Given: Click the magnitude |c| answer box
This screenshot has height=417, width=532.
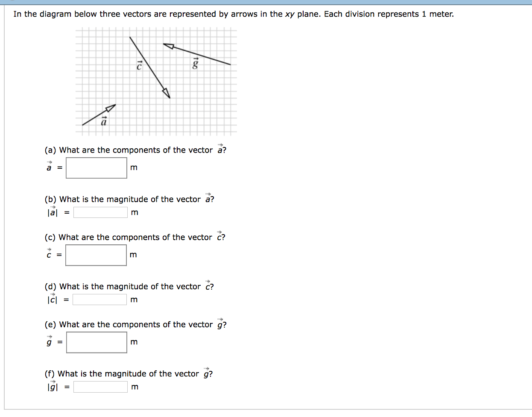Looking at the screenshot, I should tap(100, 299).
